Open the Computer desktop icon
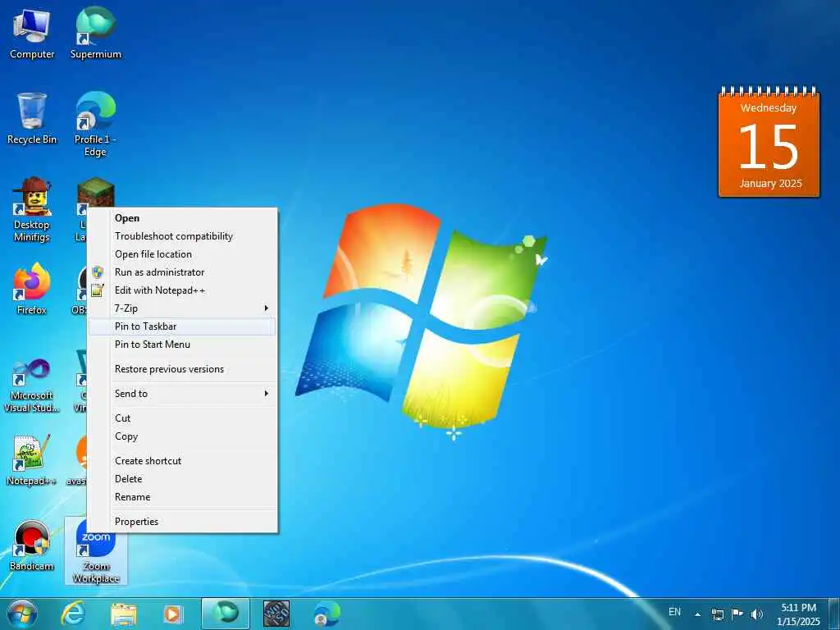Image resolution: width=840 pixels, height=630 pixels. coord(32,34)
